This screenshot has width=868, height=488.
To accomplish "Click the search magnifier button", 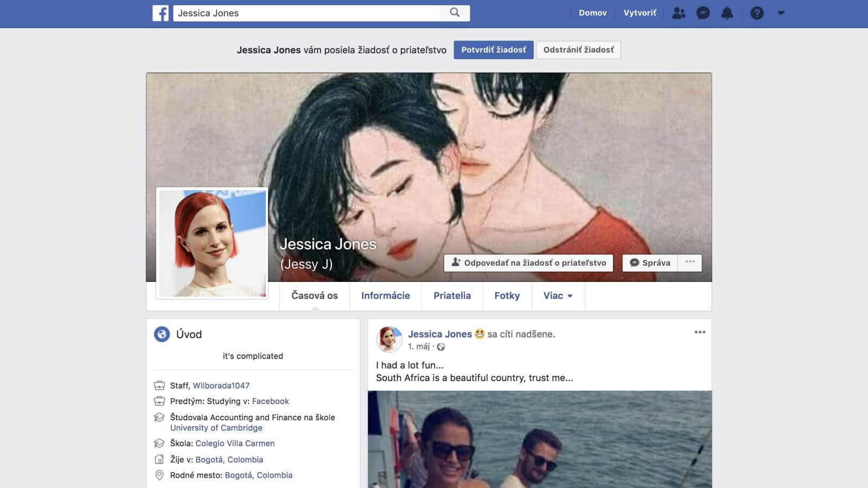I will click(455, 13).
